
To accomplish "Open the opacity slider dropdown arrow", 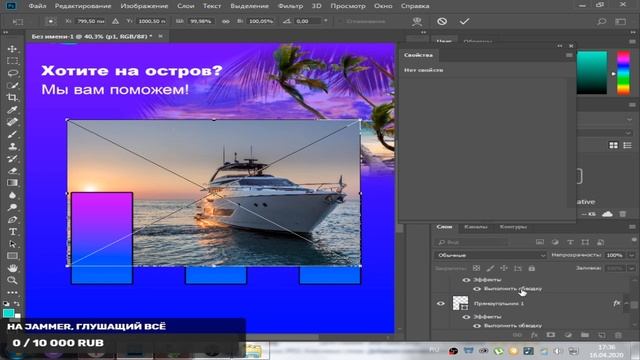I will click(632, 255).
